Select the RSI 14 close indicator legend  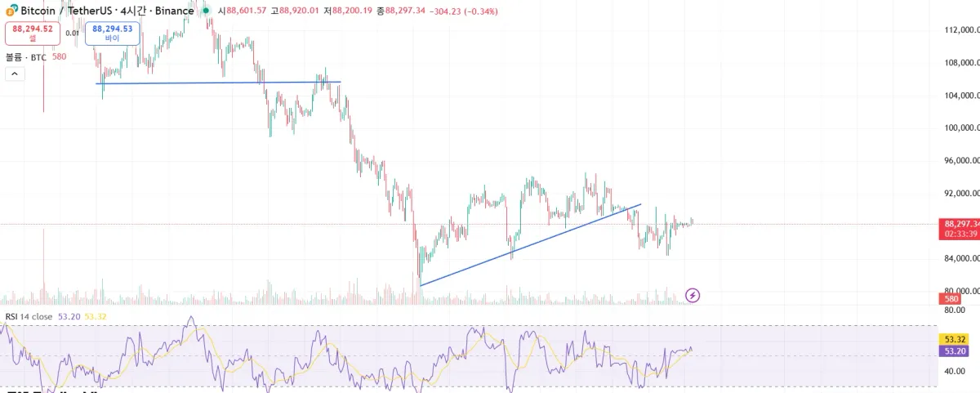pyautogui.click(x=29, y=316)
